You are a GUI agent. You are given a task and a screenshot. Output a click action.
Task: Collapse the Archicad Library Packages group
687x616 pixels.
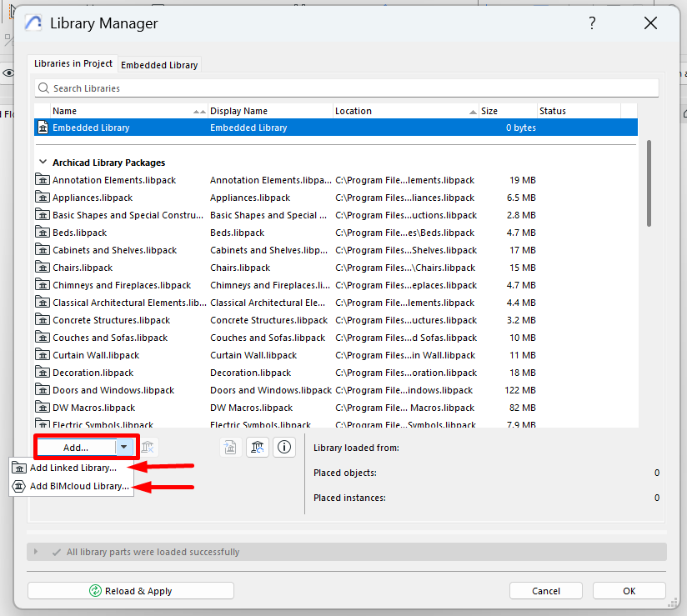pos(43,162)
